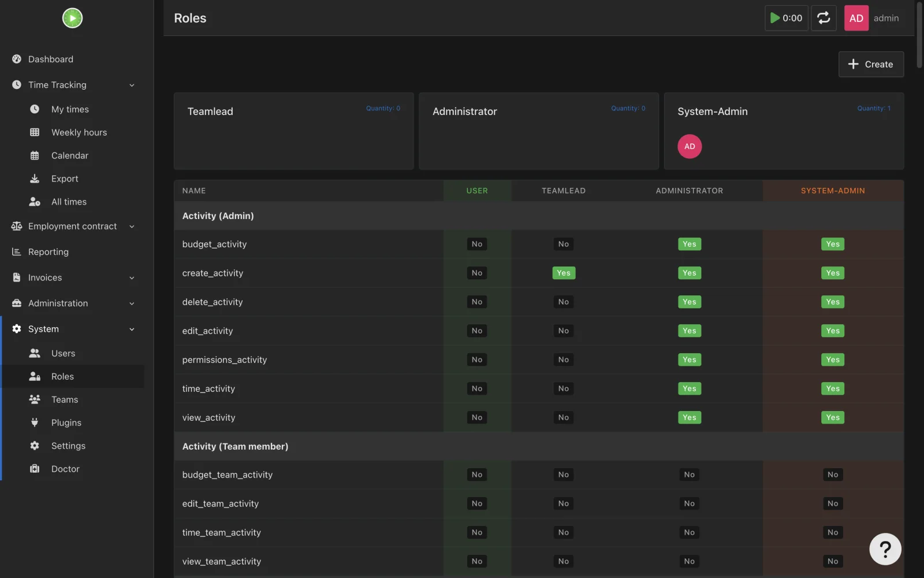Image resolution: width=924 pixels, height=578 pixels.
Task: Toggle budget_team_activity No for Administrator
Action: 690,475
